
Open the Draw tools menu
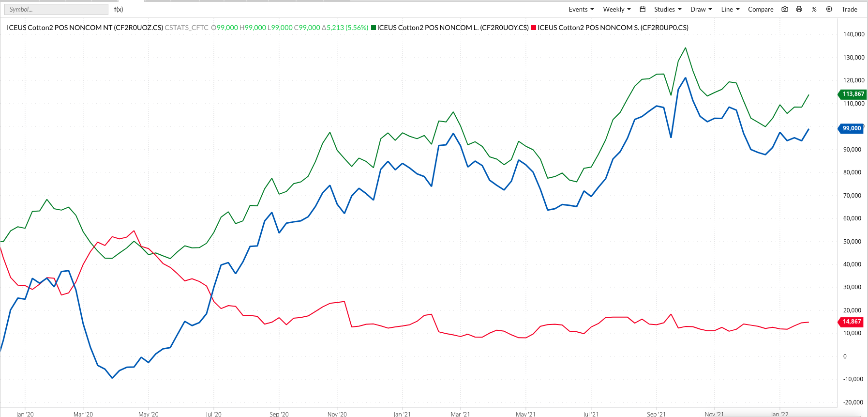[701, 9]
